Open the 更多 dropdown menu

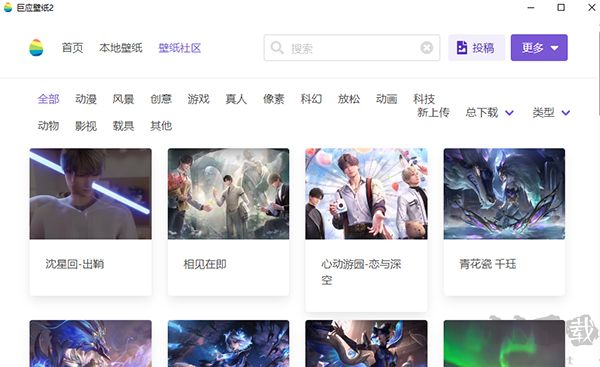tap(539, 48)
